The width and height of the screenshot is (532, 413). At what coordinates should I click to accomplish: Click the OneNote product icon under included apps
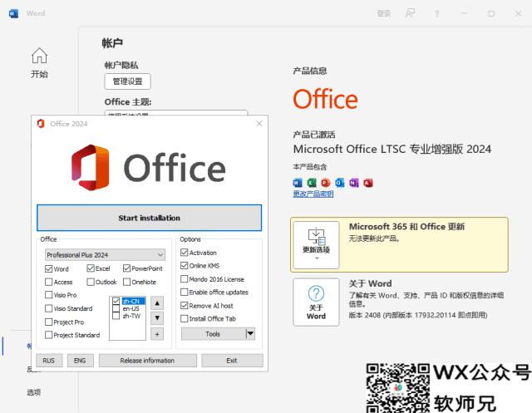point(354,183)
